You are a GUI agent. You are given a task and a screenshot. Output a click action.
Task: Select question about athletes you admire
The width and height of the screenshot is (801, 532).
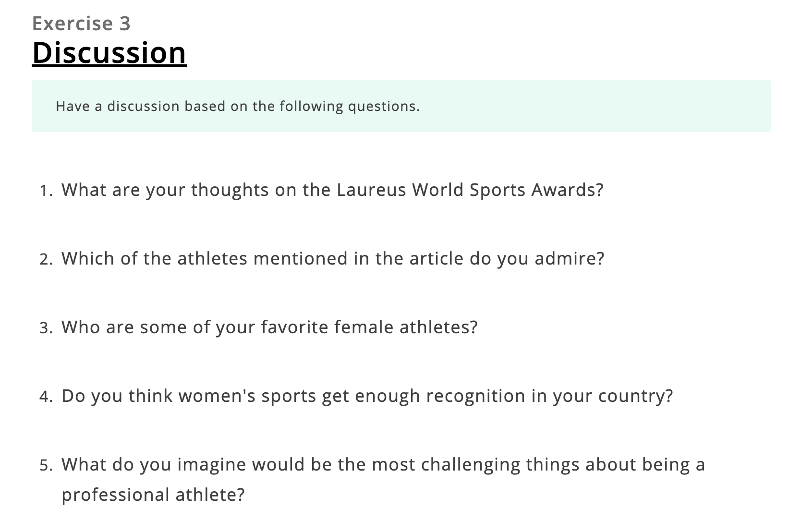(x=333, y=259)
